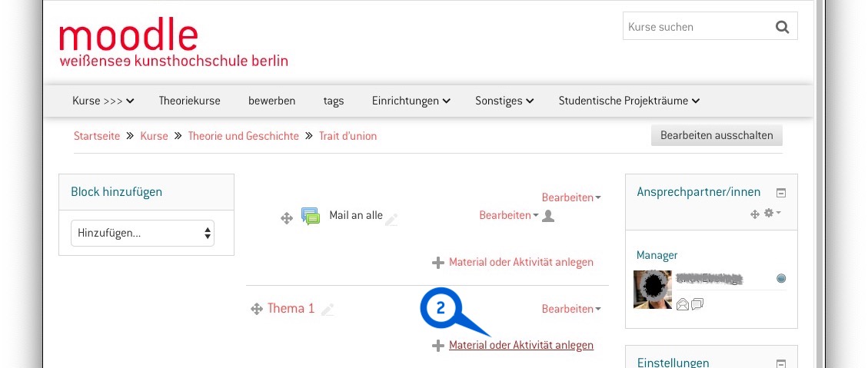Expand the Kurse >>> menu

pyautogui.click(x=103, y=101)
